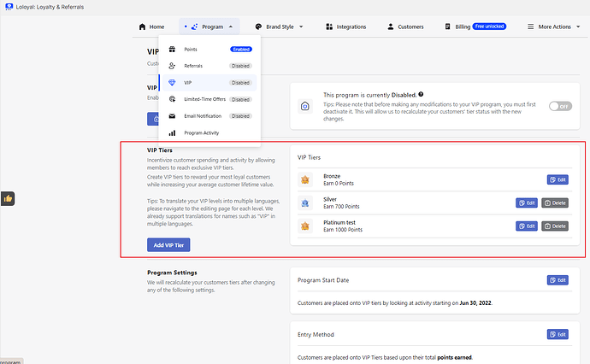Edit the Bronze tier

coord(558,179)
